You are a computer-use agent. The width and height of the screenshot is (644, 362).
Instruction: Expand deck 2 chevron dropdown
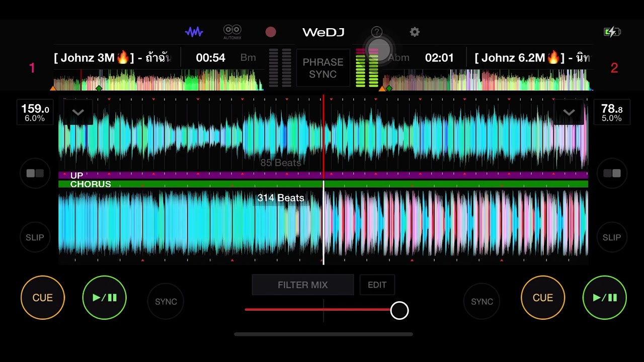tap(569, 112)
